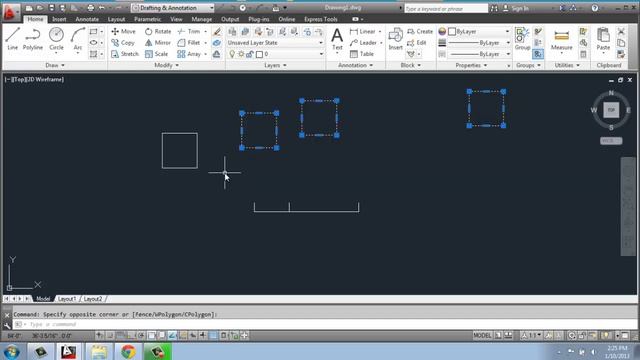
Task: Click the viewport label Top 2D Wireframe
Action: pos(35,79)
